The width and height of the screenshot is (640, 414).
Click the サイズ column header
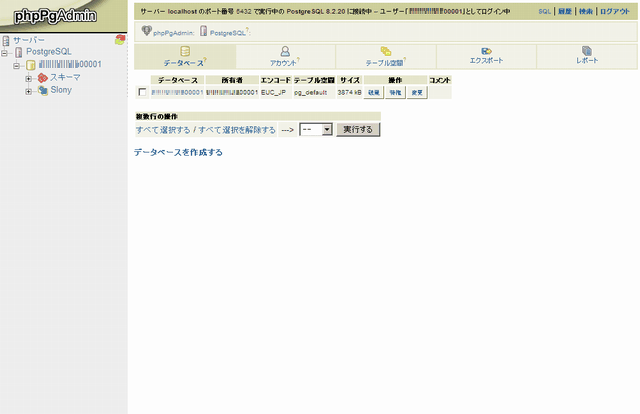(x=350, y=80)
